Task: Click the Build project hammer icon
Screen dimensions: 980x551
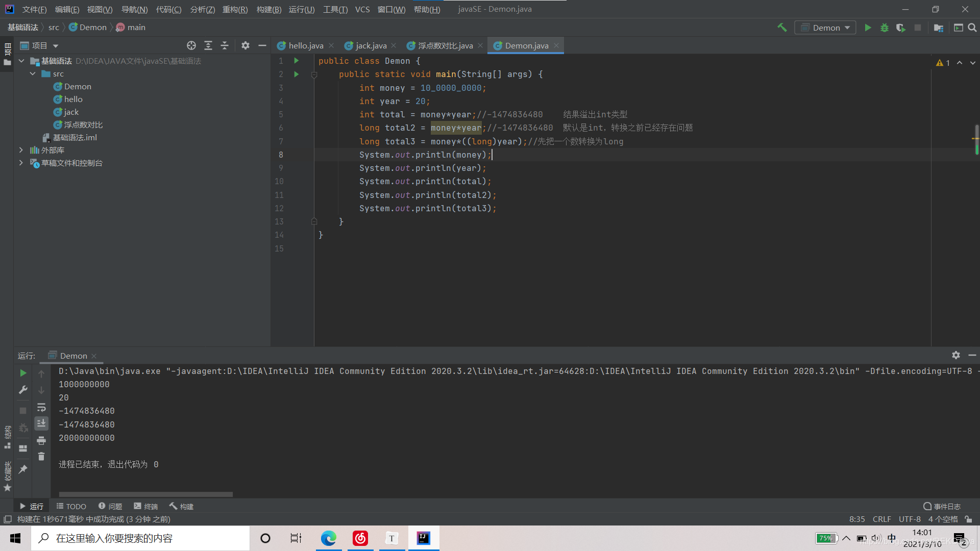Action: [781, 28]
